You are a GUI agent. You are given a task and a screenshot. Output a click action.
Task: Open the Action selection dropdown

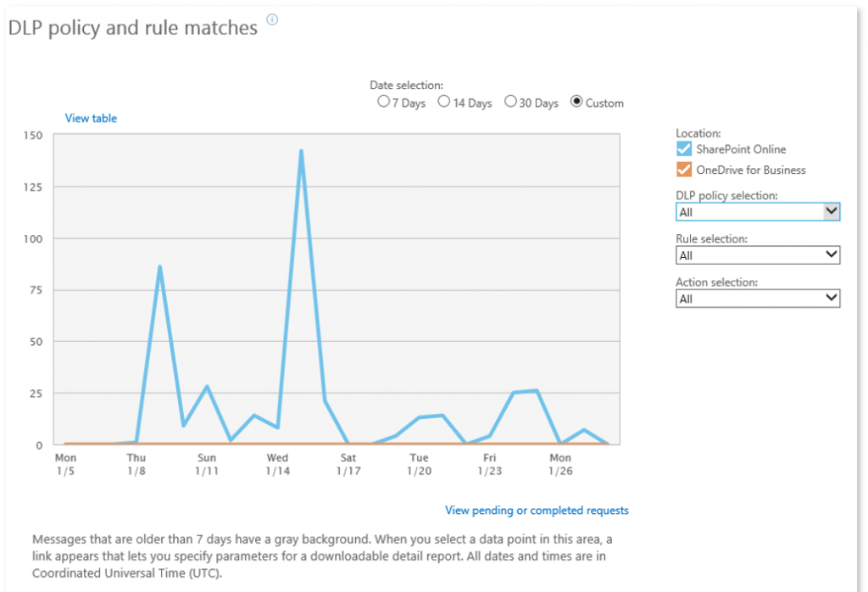tap(757, 299)
